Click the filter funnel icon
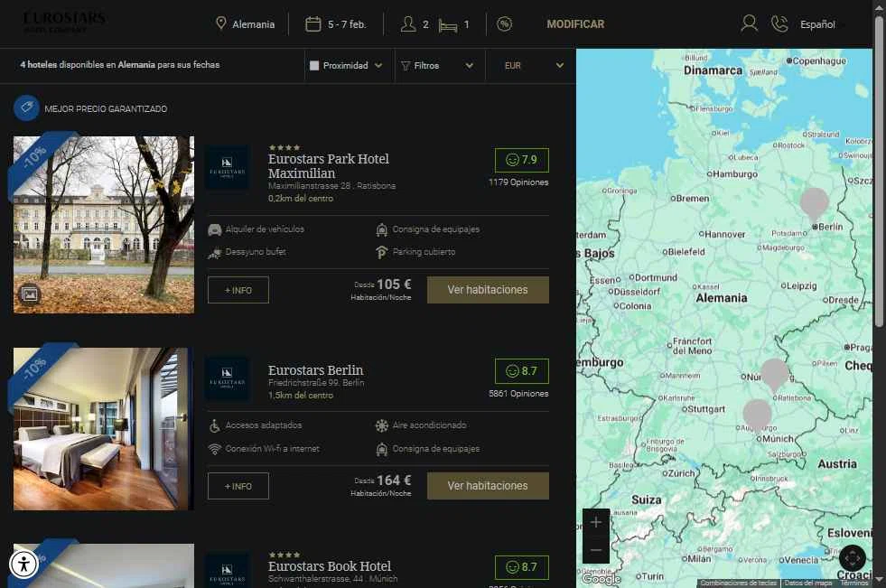This screenshot has width=886, height=588. click(406, 66)
